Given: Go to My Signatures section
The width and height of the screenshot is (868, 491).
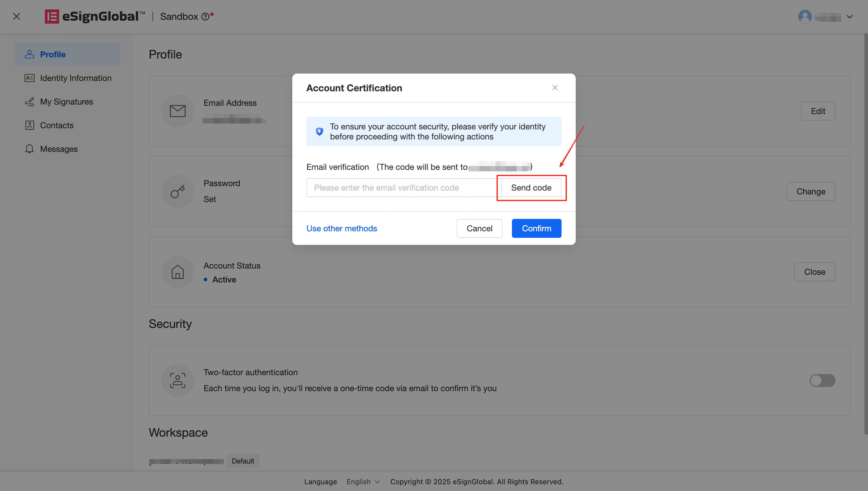Looking at the screenshot, I should coord(66,102).
